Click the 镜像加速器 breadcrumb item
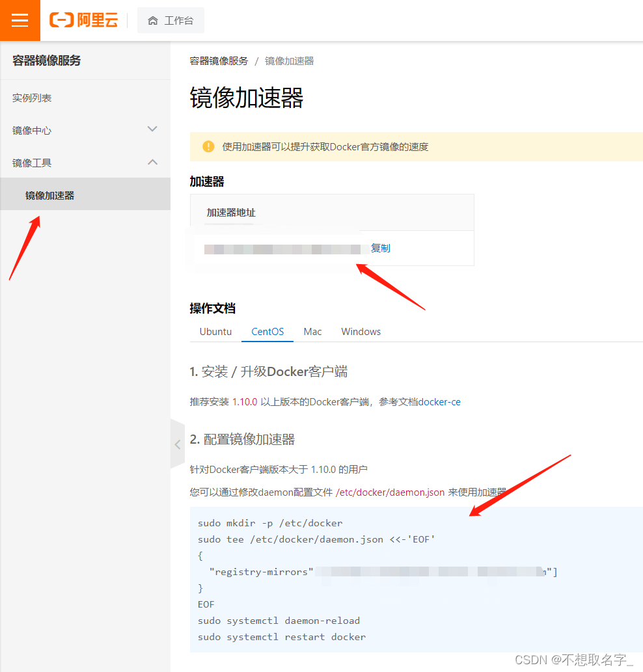 [290, 61]
